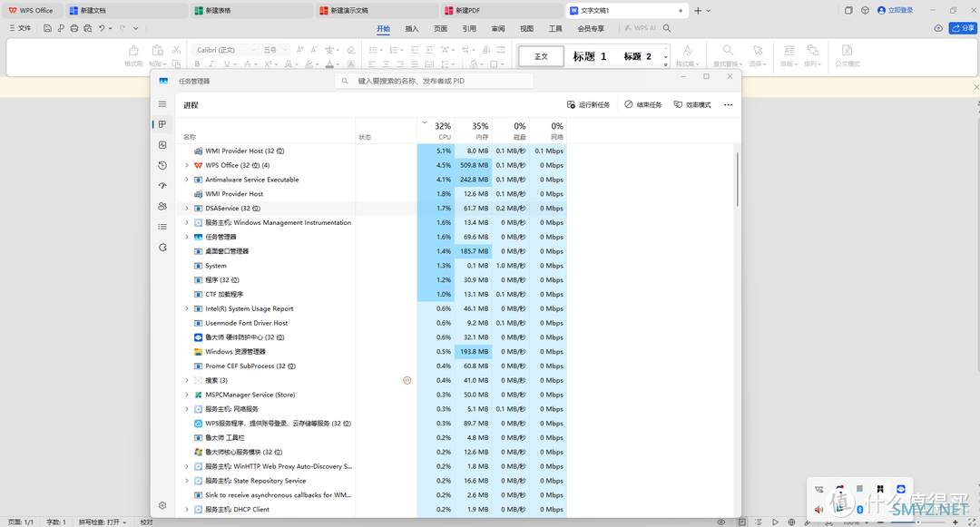Screen dimensions: 980x527
Task: Open WPS ribbon search magnifier
Action: pyautogui.click(x=667, y=28)
